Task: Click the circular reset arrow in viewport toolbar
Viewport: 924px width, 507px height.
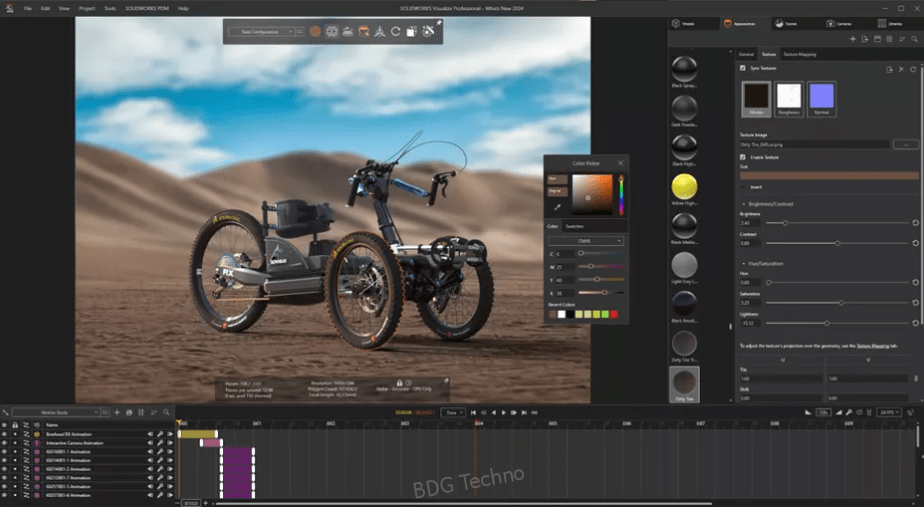Action: (395, 32)
